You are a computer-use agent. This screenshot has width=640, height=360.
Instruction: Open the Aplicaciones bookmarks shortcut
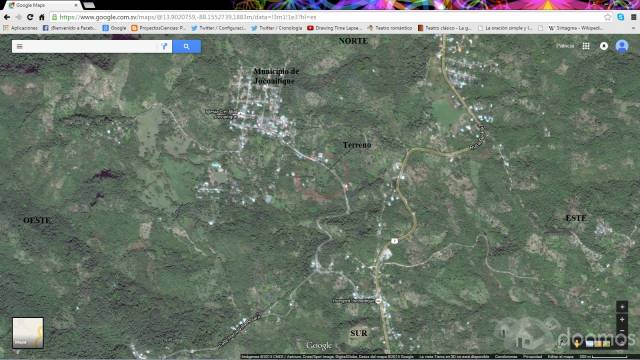20,28
